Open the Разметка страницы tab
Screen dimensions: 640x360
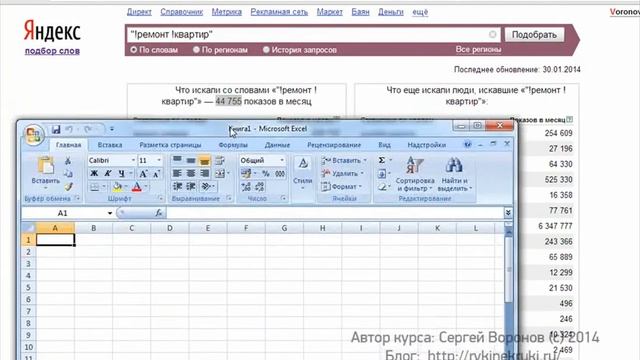coord(170,145)
